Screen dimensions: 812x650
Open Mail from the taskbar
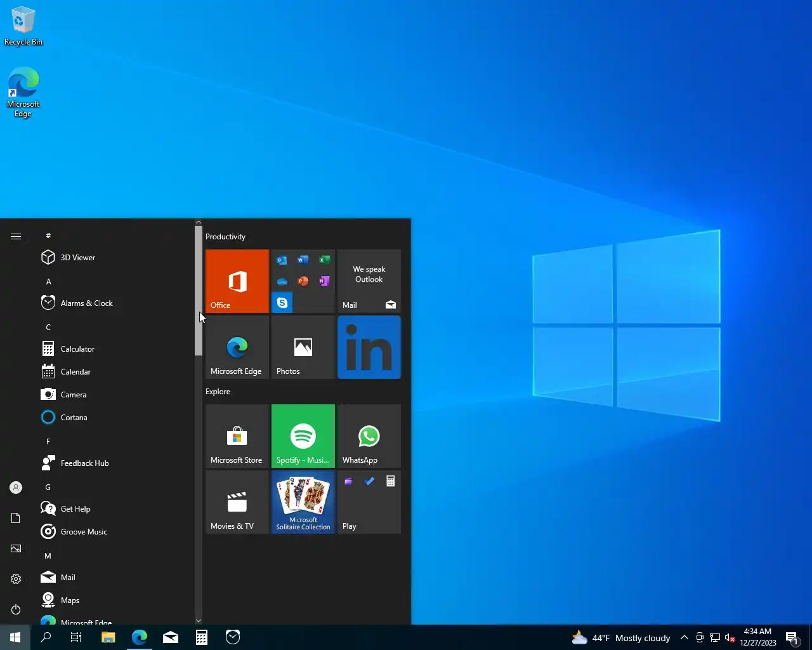click(171, 637)
